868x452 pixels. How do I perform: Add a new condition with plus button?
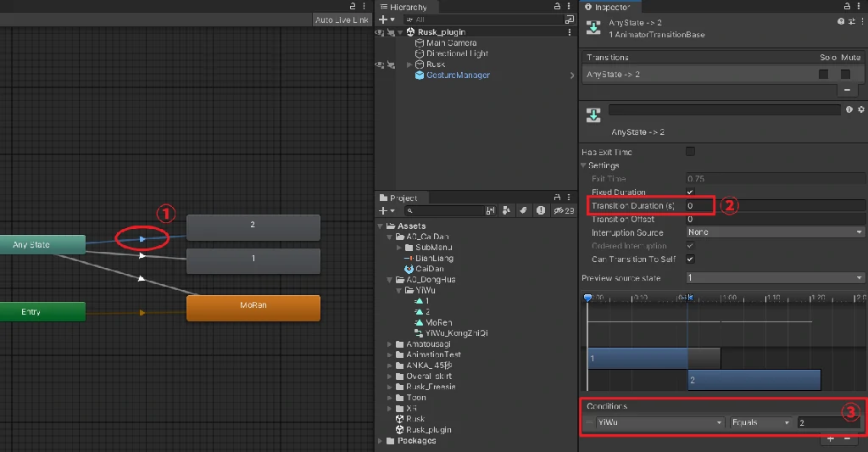click(x=829, y=439)
